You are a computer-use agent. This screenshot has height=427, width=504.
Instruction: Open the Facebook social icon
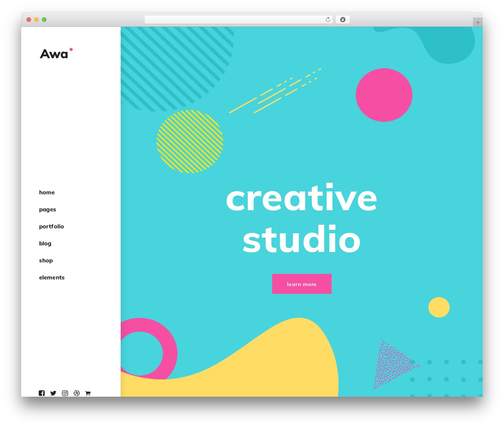pos(42,393)
